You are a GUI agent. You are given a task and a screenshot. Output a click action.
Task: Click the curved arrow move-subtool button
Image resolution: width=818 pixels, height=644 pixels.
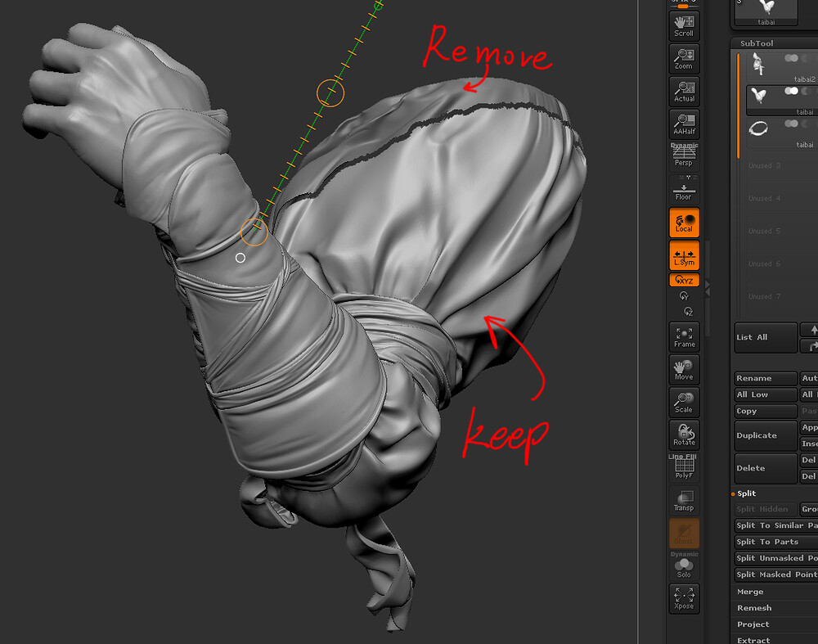(x=809, y=345)
